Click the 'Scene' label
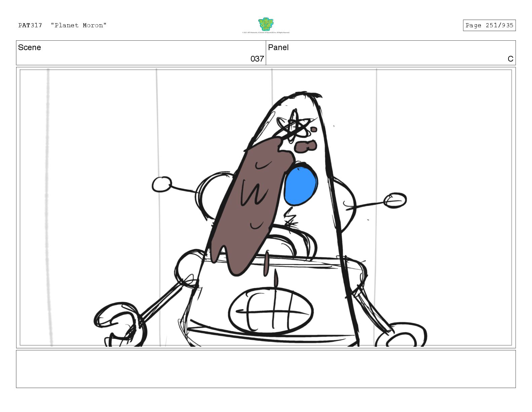Screen dimensions: 532x412 (x=30, y=47)
